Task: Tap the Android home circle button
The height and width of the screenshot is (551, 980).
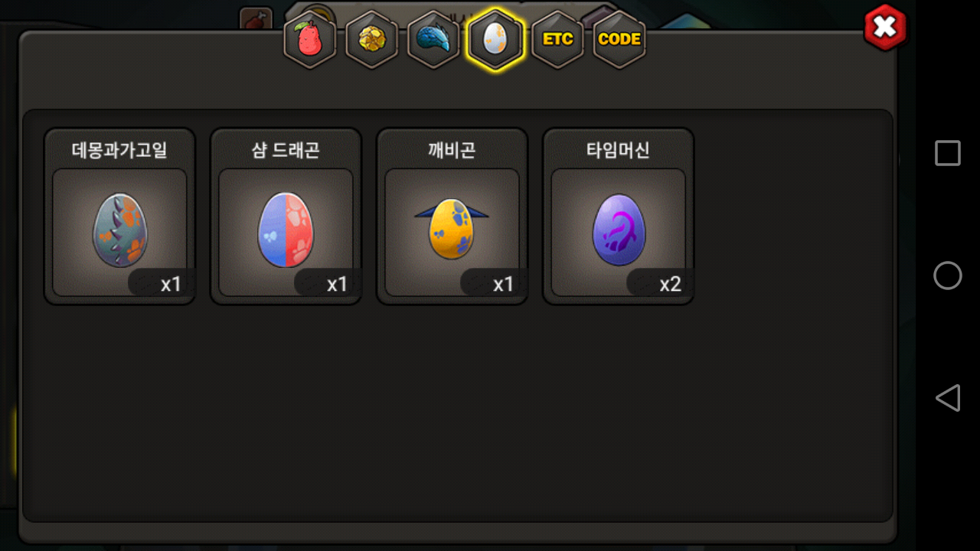Action: click(x=948, y=275)
